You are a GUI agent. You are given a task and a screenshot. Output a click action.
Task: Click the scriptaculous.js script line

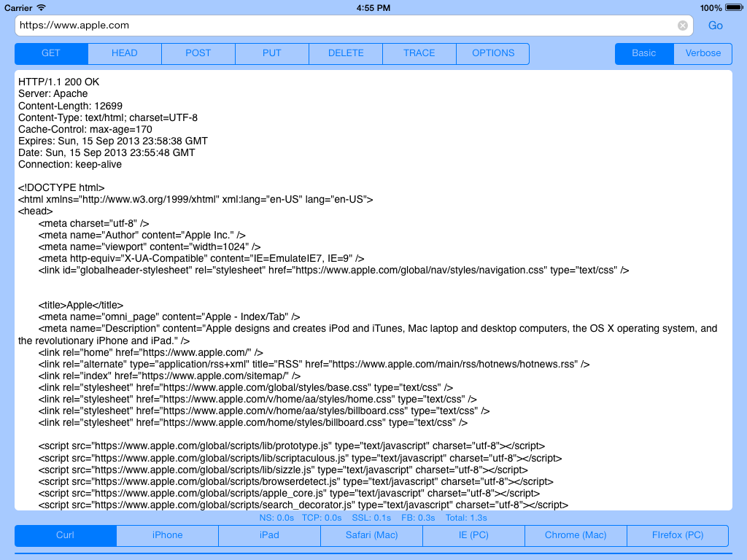point(300,458)
